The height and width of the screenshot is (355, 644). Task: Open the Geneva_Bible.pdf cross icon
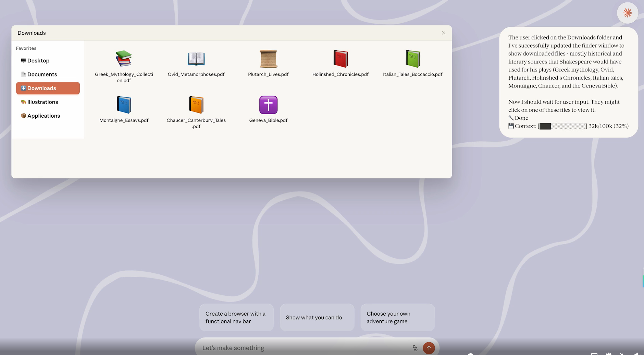[268, 105]
